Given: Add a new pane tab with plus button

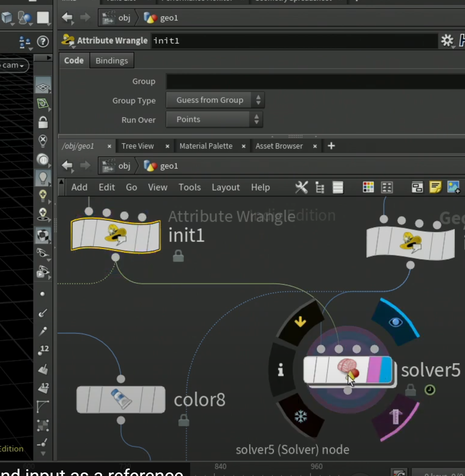Looking at the screenshot, I should [x=331, y=146].
